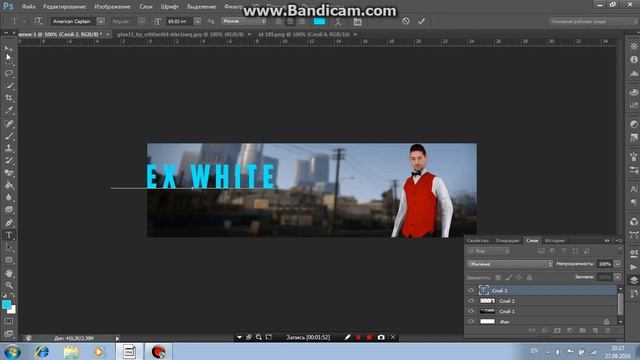The width and height of the screenshot is (640, 360).
Task: Toggle text orientation button
Action: 38,21
